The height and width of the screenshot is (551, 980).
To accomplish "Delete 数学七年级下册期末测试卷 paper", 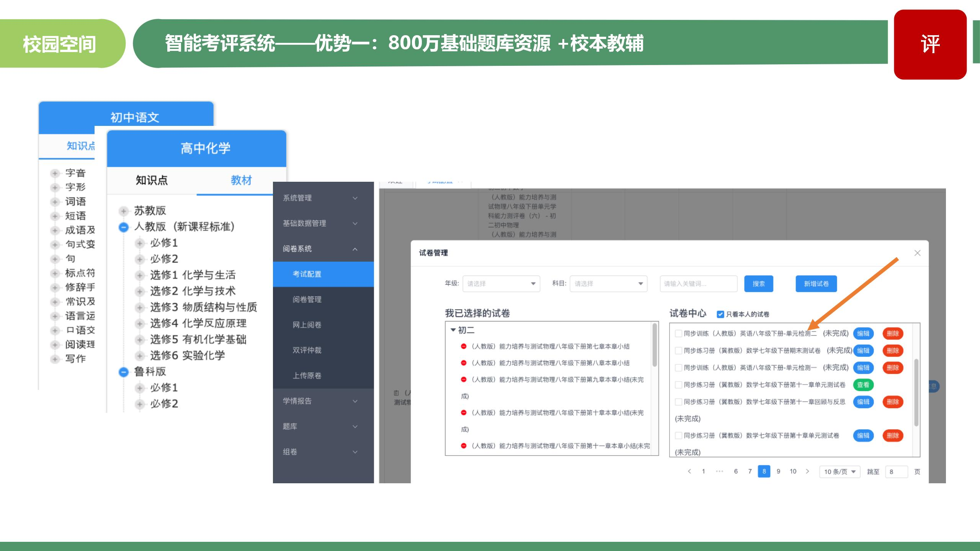I will coord(893,350).
